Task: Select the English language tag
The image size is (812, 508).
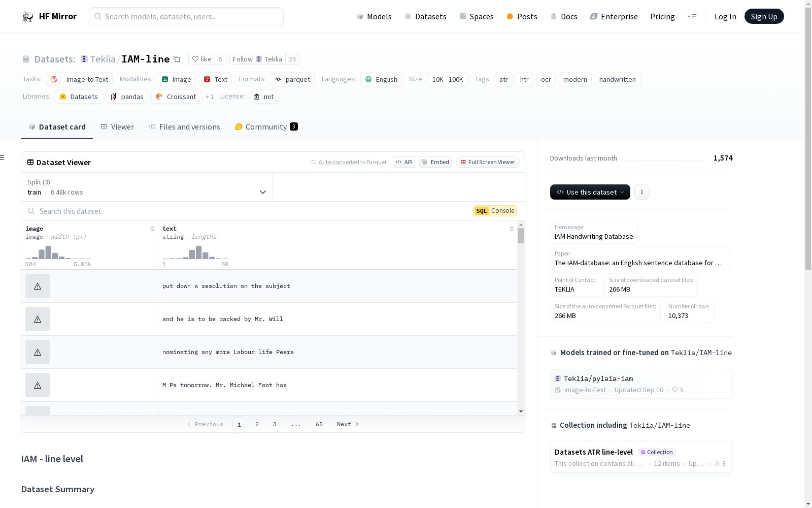Action: (381, 79)
